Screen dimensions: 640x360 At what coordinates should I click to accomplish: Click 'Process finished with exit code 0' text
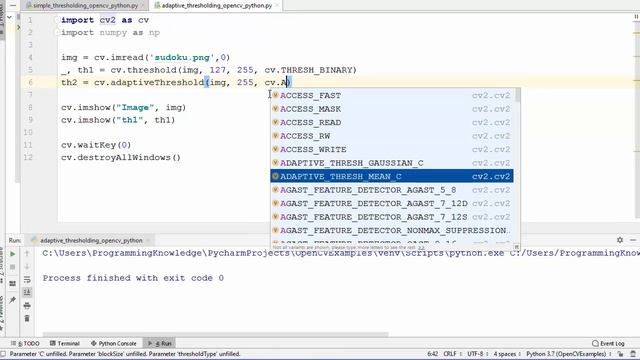(133, 278)
